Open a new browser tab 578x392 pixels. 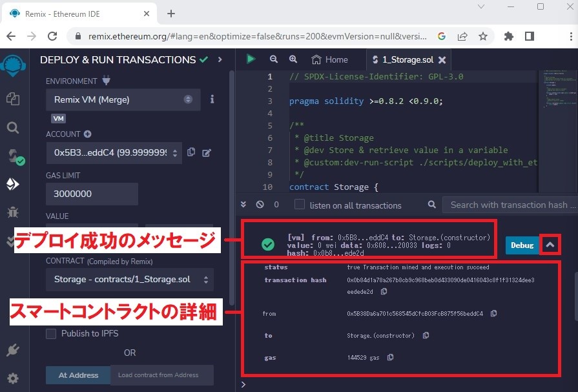(171, 14)
